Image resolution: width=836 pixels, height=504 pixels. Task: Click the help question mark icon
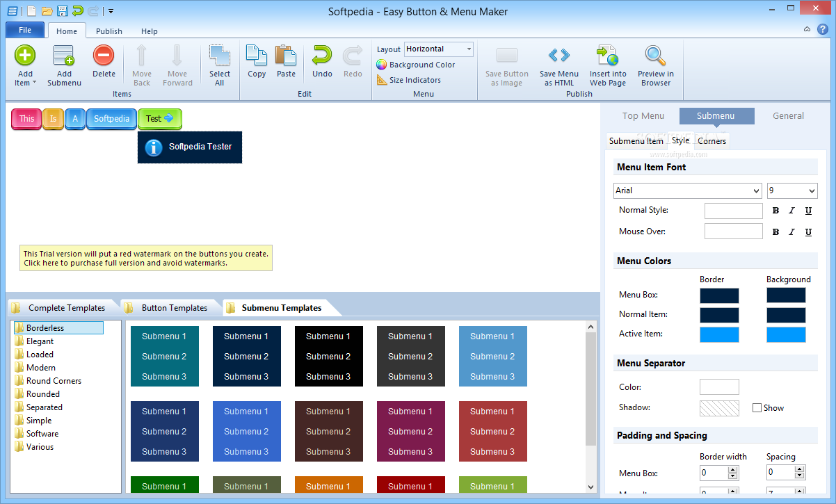pyautogui.click(x=823, y=29)
